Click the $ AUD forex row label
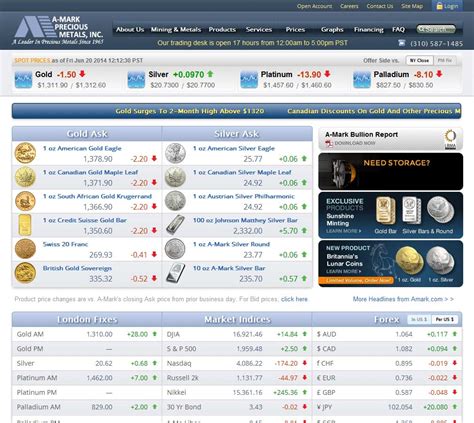The height and width of the screenshot is (423, 474). (326, 334)
